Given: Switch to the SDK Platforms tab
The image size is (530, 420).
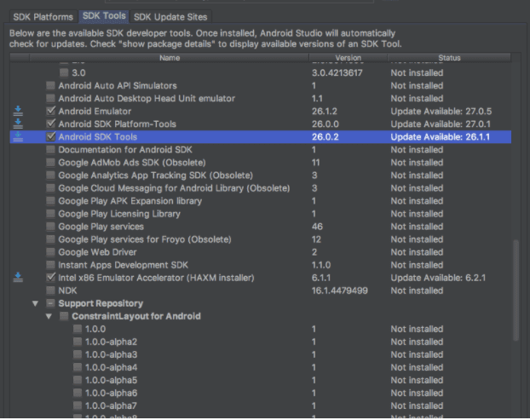Looking at the screenshot, I should point(43,16).
